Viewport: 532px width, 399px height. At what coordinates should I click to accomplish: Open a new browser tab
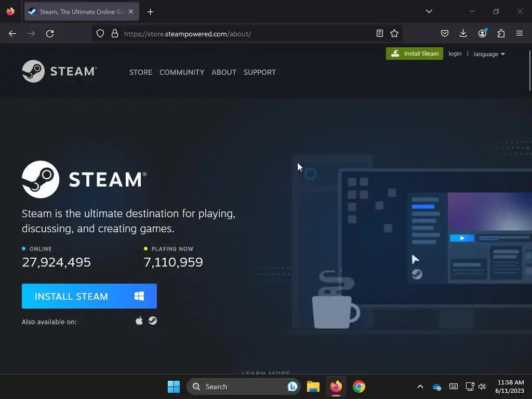(150, 12)
